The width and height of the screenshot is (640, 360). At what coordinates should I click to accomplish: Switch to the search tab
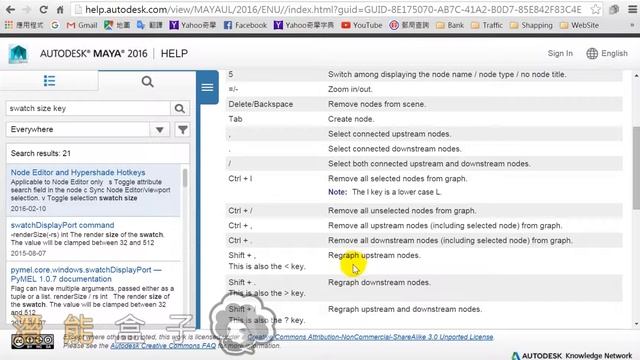(x=147, y=82)
